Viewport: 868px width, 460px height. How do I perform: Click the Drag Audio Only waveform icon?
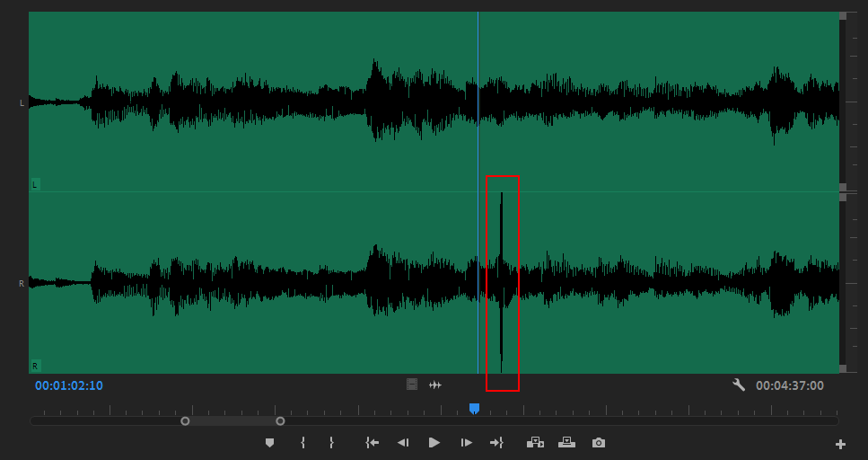coord(435,385)
